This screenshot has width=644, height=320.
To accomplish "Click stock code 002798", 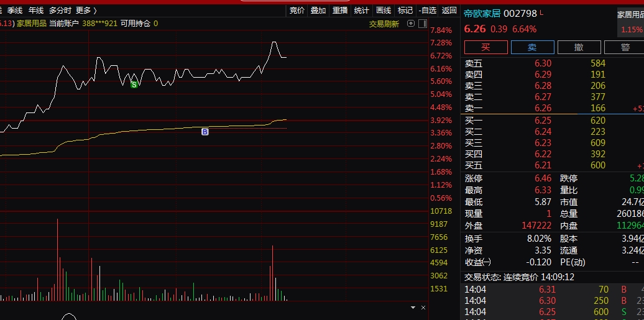I will [x=520, y=14].
